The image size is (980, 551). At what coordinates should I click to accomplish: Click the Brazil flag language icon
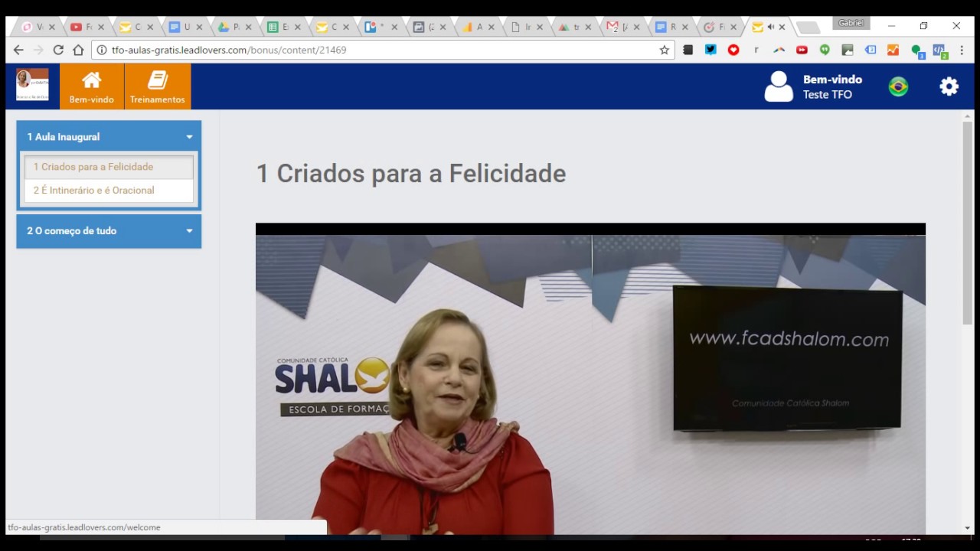(x=898, y=86)
